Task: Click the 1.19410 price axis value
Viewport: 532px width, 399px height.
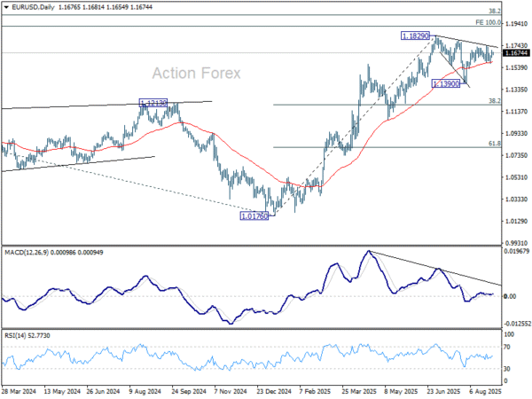Action: (516, 24)
